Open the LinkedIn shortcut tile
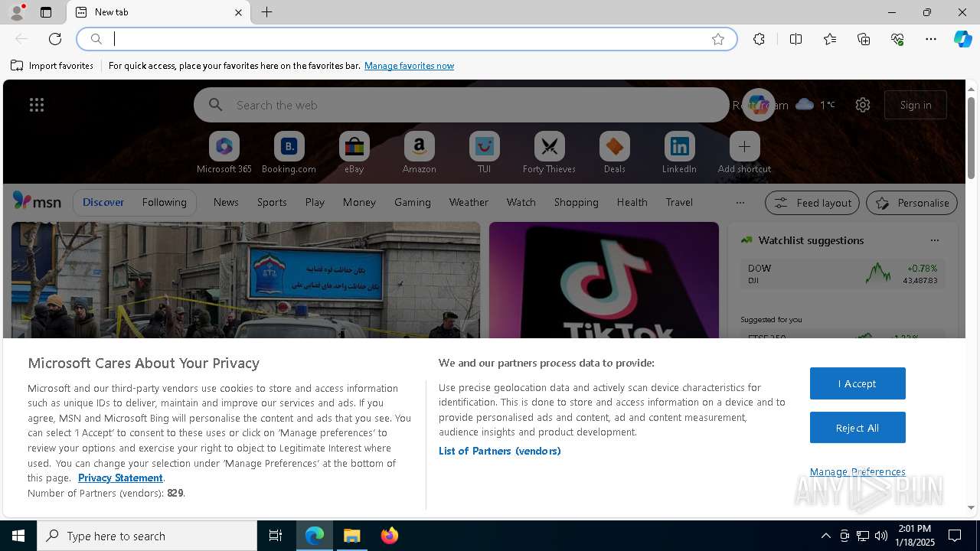980x551 pixels. click(679, 152)
